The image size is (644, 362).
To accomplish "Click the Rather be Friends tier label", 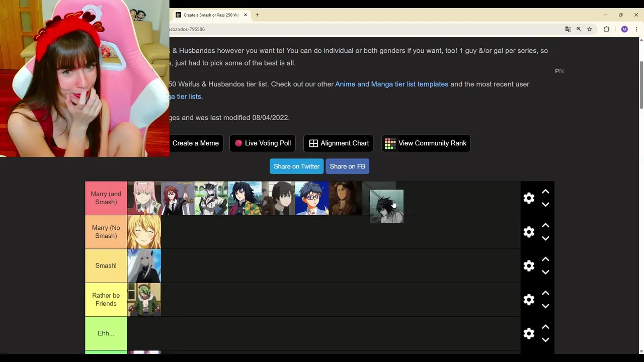I will click(x=106, y=300).
